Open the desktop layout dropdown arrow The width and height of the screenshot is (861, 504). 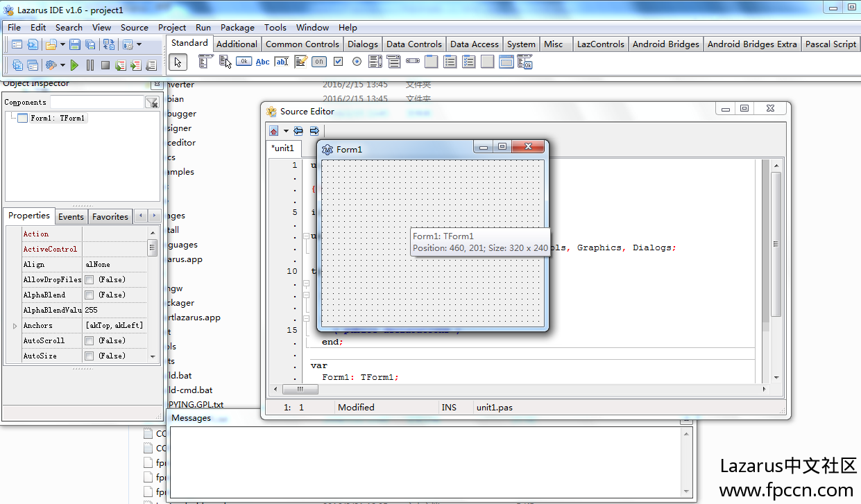coord(139,44)
